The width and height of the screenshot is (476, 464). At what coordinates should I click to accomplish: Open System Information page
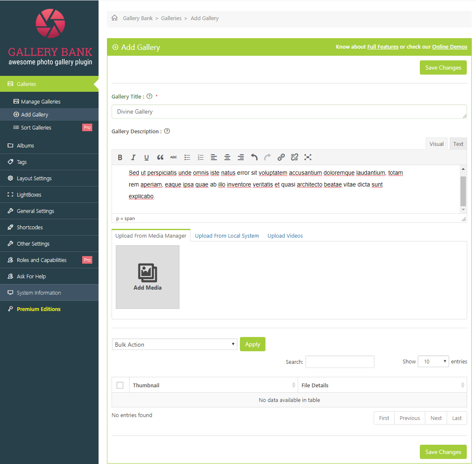(x=49, y=293)
